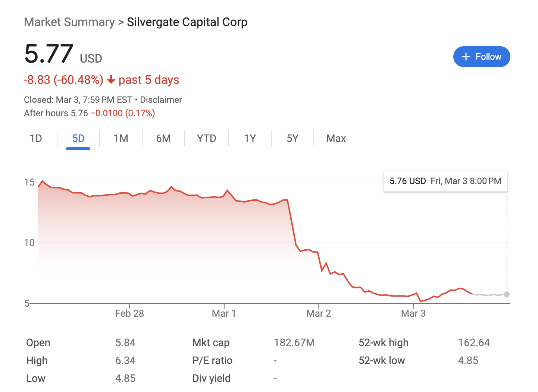
Task: Switch to the 1D range tab
Action: pos(36,139)
